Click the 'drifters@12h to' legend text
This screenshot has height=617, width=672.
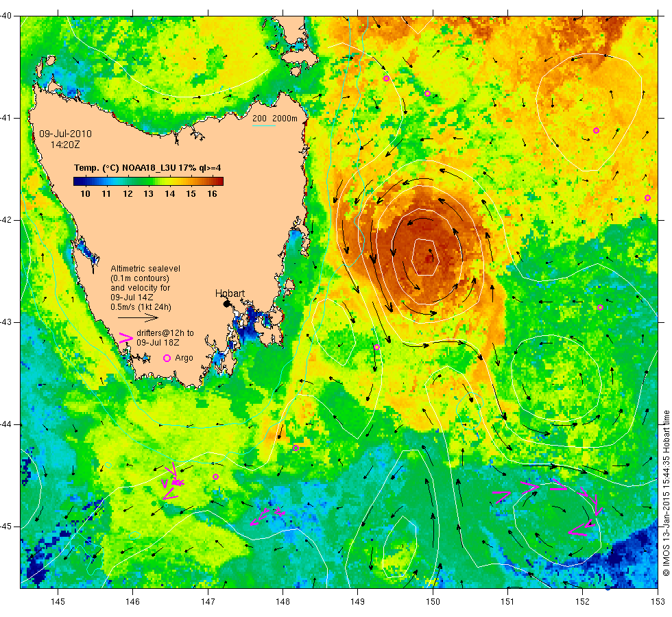click(x=165, y=333)
